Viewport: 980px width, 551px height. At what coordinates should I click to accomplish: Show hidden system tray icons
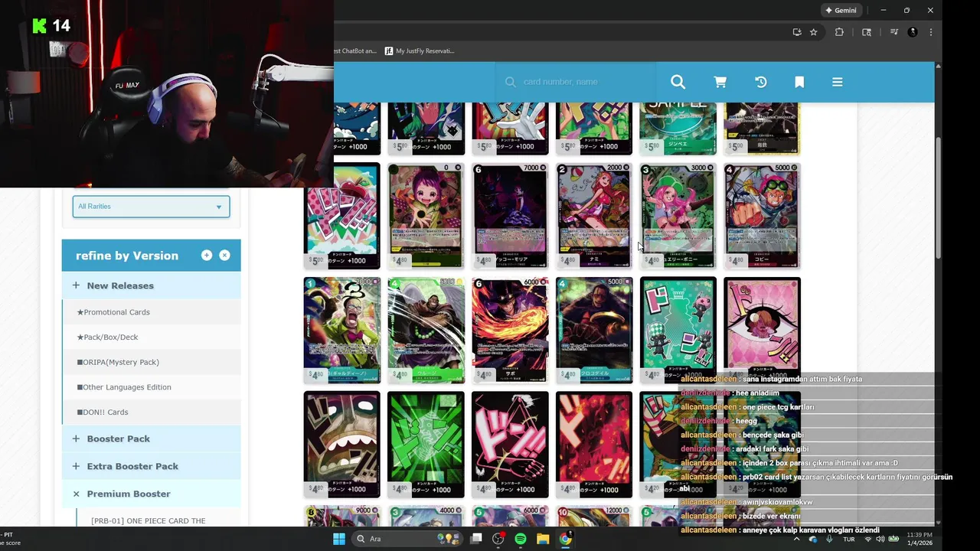(x=796, y=539)
